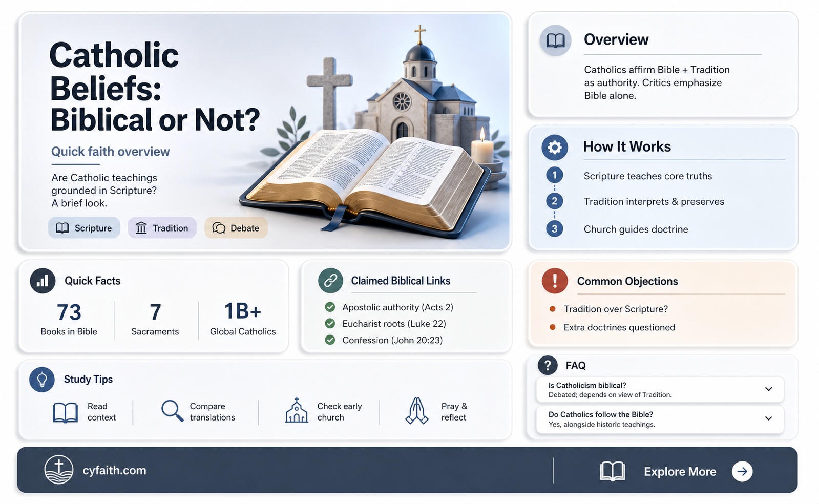Screen dimensions: 819x504
Task: Select the Debate tag
Action: pyautogui.click(x=236, y=228)
